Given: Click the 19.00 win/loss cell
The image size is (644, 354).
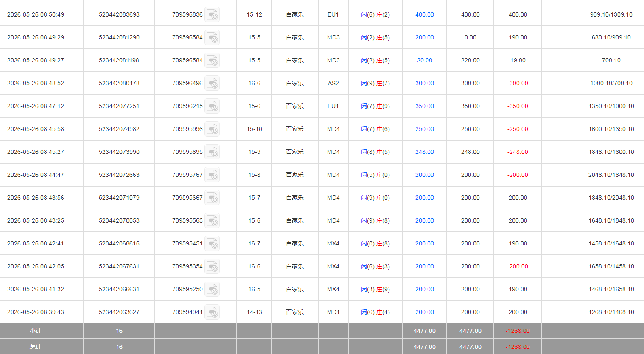Looking at the screenshot, I should 518,60.
